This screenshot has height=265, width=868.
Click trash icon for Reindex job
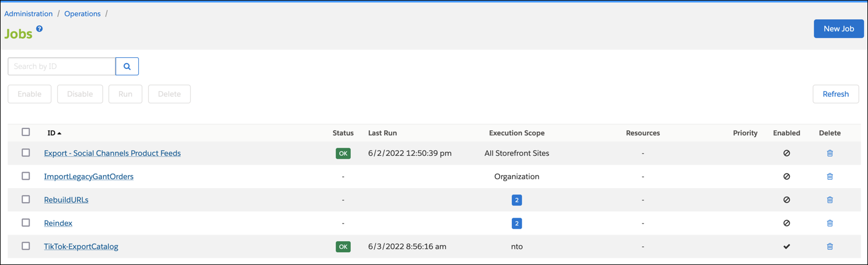coord(830,223)
